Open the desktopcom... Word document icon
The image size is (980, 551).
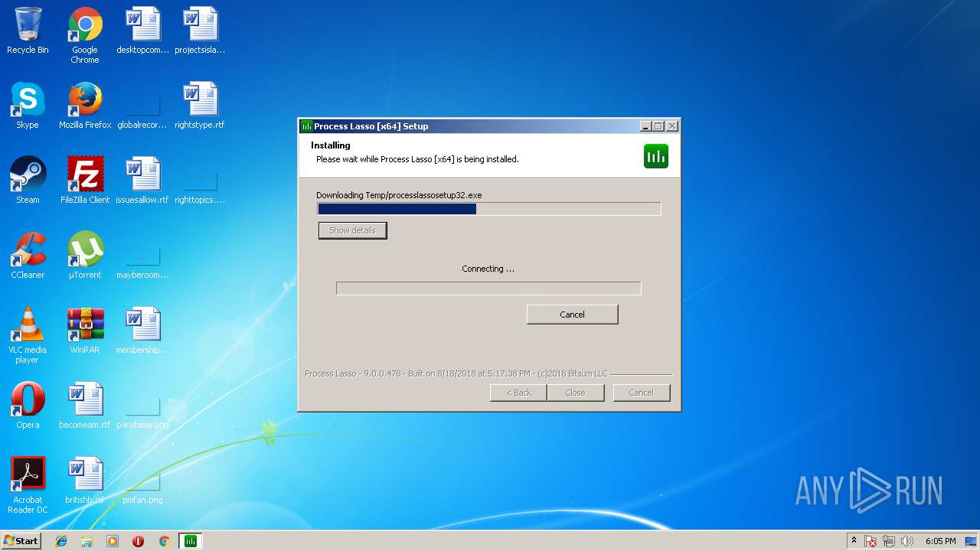142,31
